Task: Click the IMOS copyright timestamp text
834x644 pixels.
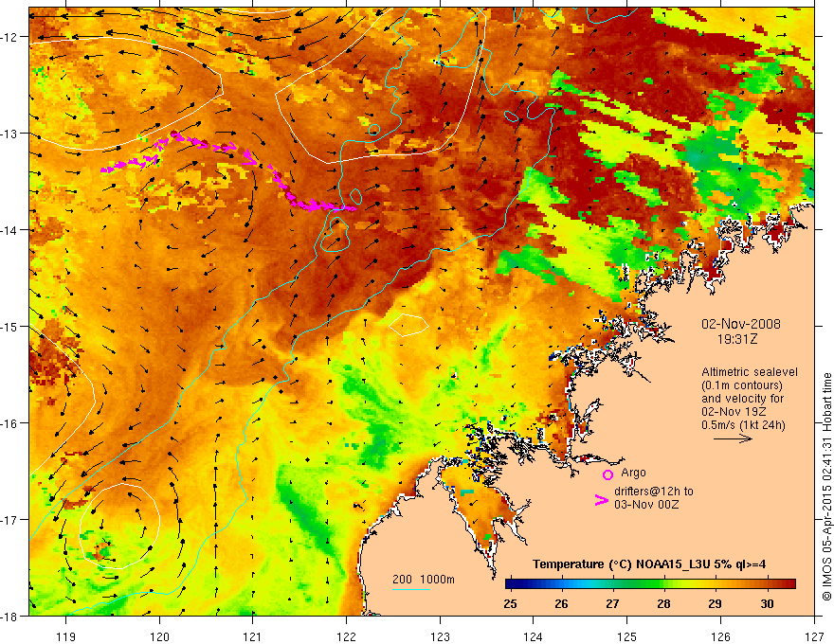Action: click(826, 487)
